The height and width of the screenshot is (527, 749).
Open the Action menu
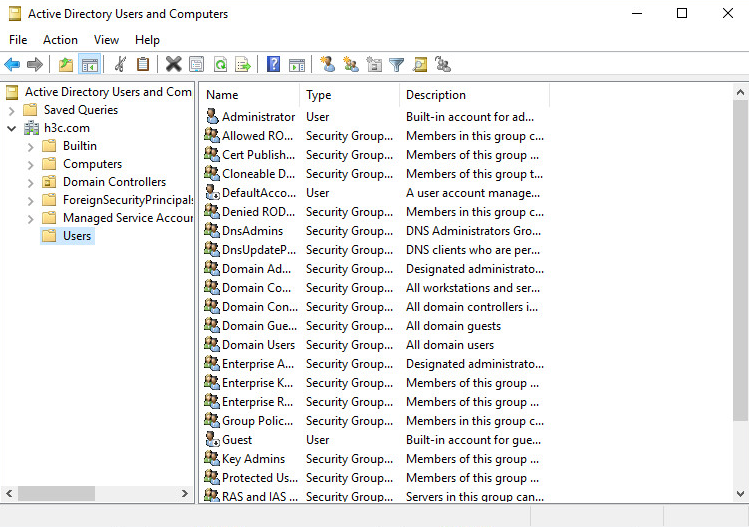[60, 40]
